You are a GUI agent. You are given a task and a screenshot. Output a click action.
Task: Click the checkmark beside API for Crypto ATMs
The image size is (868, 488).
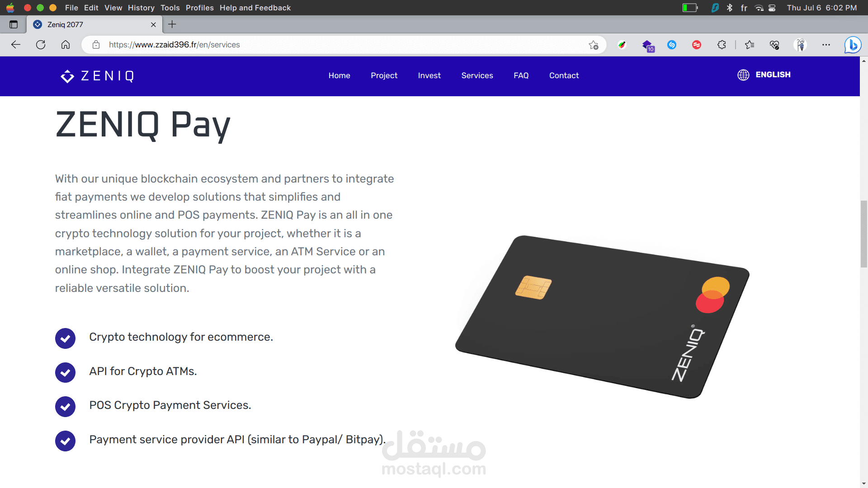click(x=65, y=372)
